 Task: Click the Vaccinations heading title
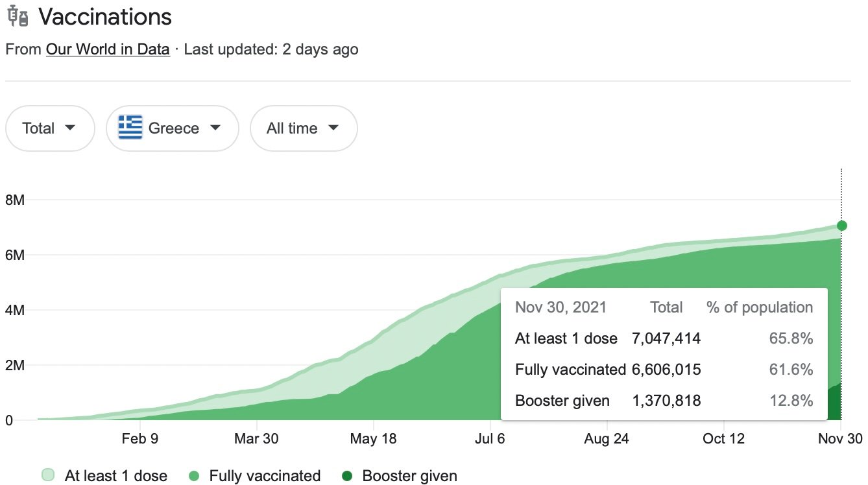pos(105,18)
